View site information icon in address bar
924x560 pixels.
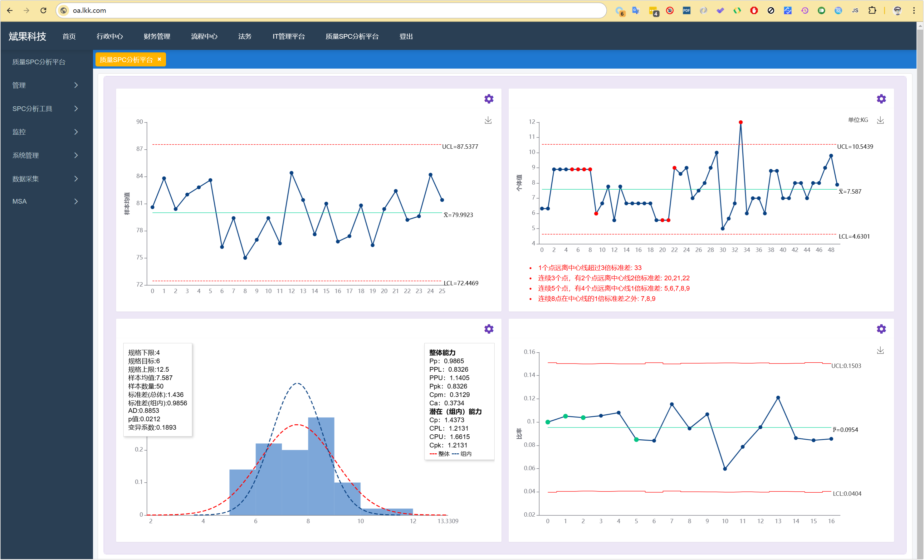pos(64,11)
